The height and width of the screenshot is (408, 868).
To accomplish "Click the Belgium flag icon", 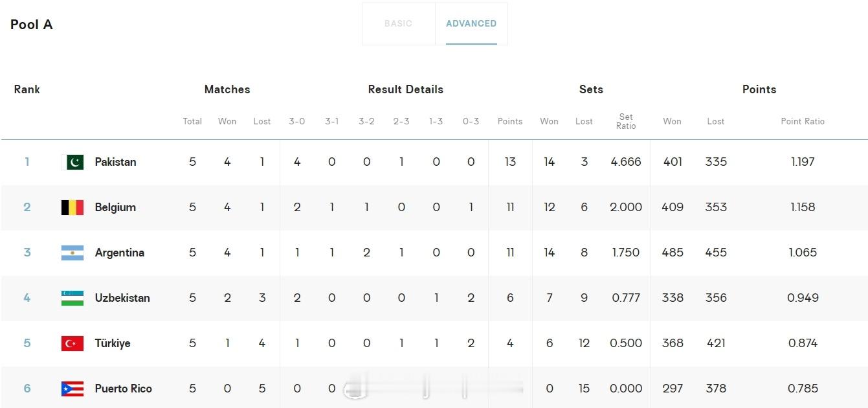I will [x=72, y=207].
